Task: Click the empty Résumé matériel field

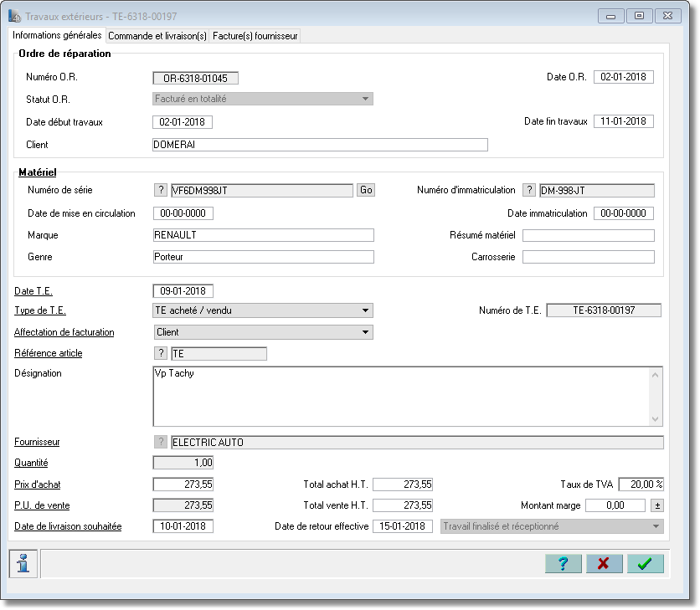Action: point(589,236)
